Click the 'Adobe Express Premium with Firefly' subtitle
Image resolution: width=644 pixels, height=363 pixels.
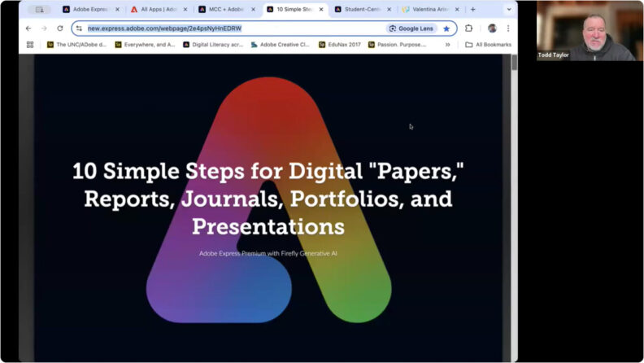click(268, 253)
